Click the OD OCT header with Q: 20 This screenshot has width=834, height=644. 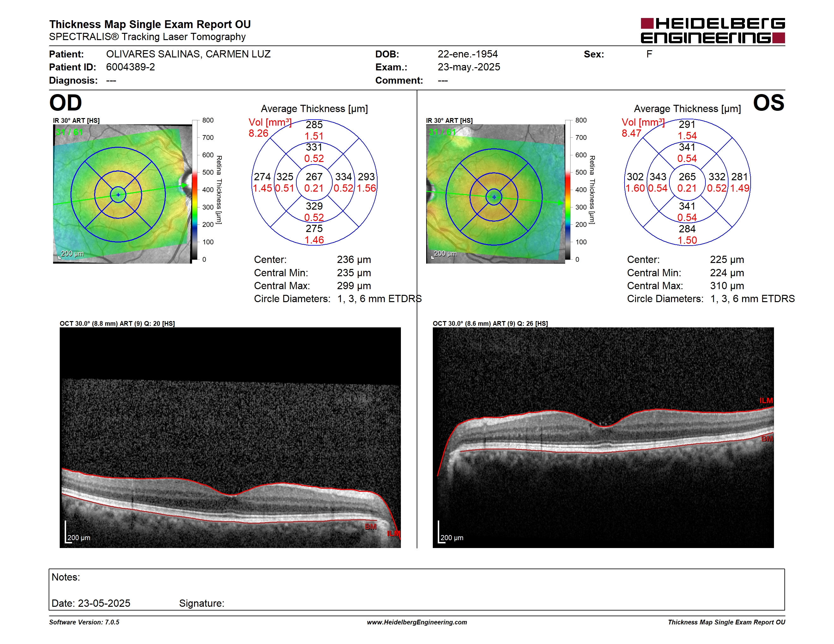point(117,324)
